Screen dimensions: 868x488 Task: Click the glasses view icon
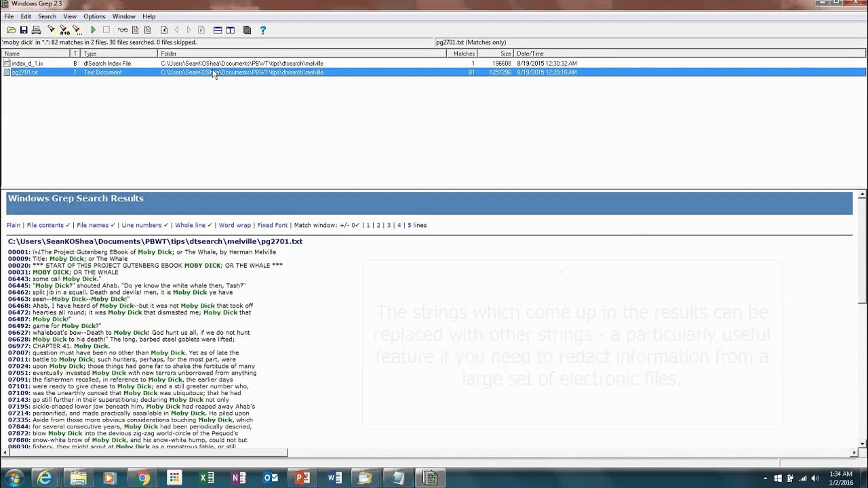coord(123,30)
